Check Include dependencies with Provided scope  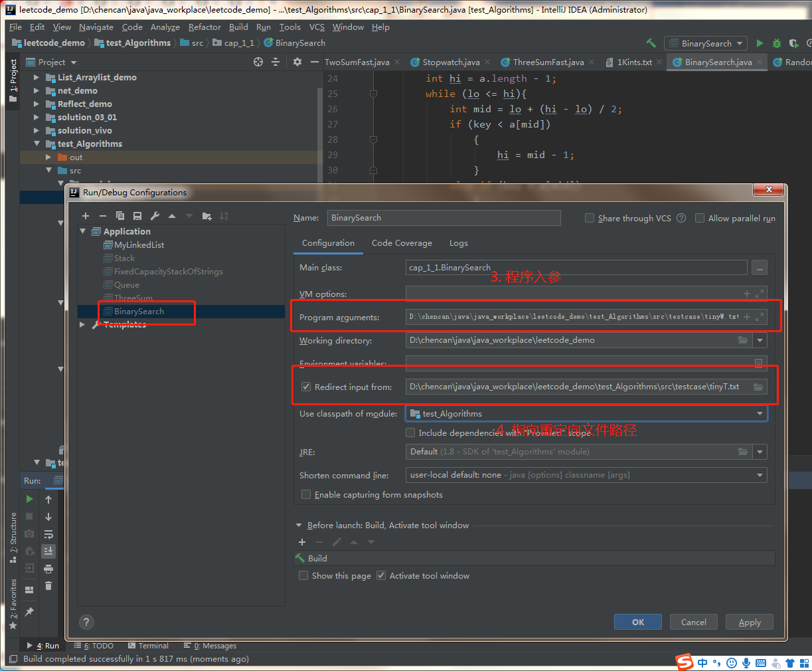coord(410,432)
